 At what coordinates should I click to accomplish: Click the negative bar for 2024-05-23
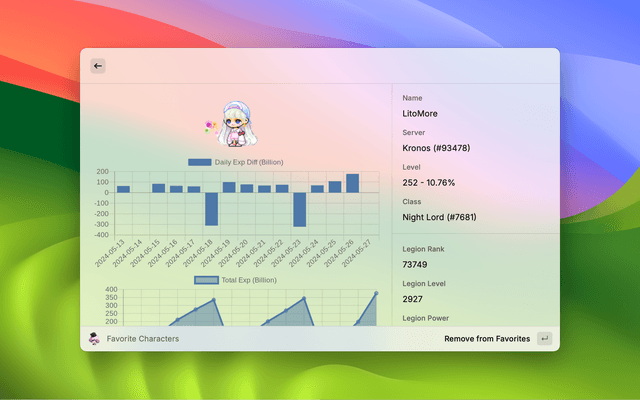tap(299, 209)
